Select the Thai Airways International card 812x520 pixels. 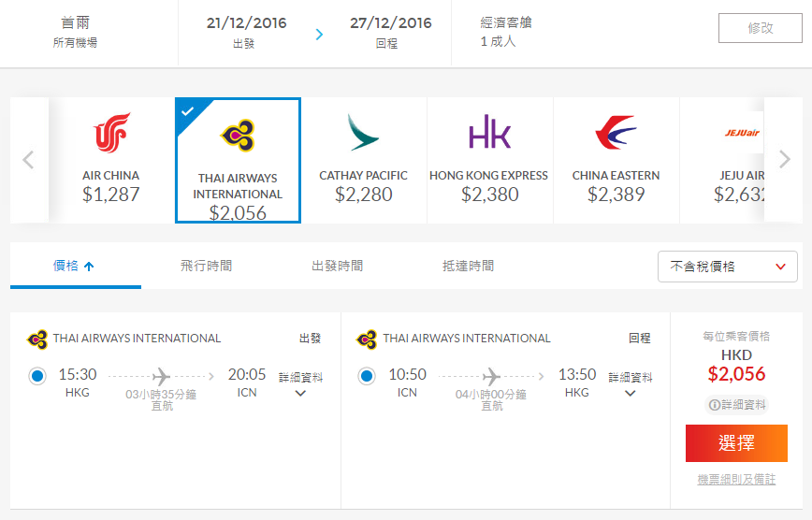click(238, 160)
